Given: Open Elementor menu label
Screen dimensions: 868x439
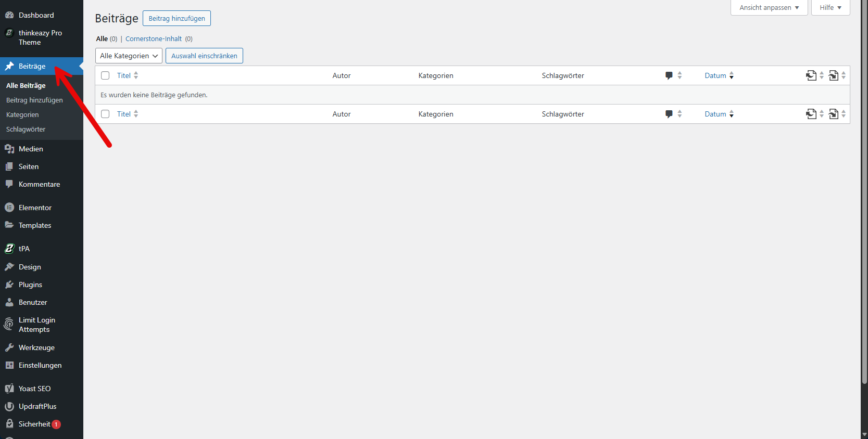Looking at the screenshot, I should coord(35,208).
